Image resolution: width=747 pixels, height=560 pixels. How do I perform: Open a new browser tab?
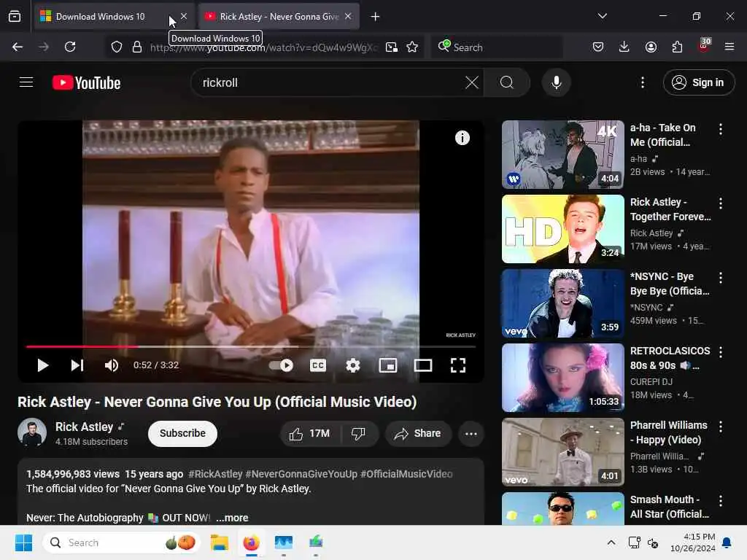pos(376,17)
